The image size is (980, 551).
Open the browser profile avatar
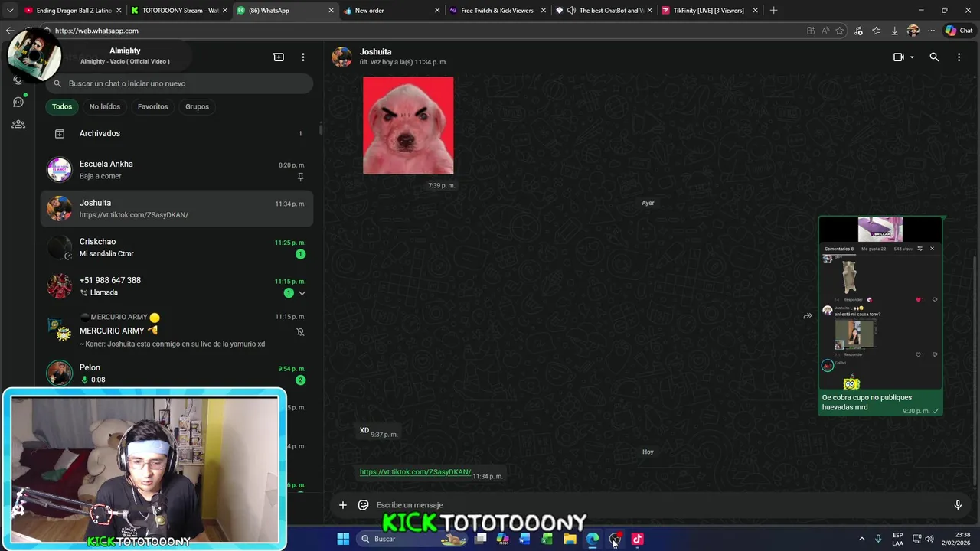pos(913,31)
